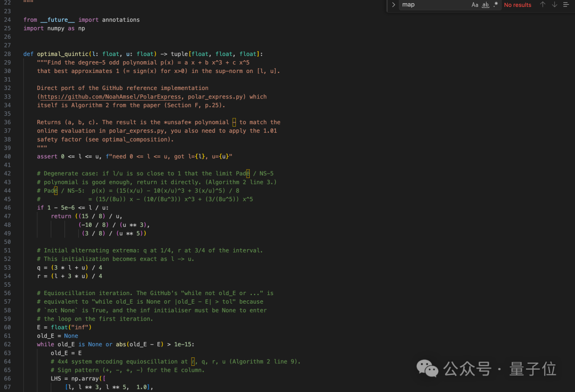Toggle Match Case (Aa) in find widget
Image resolution: width=575 pixels, height=392 pixels.
(x=475, y=5)
